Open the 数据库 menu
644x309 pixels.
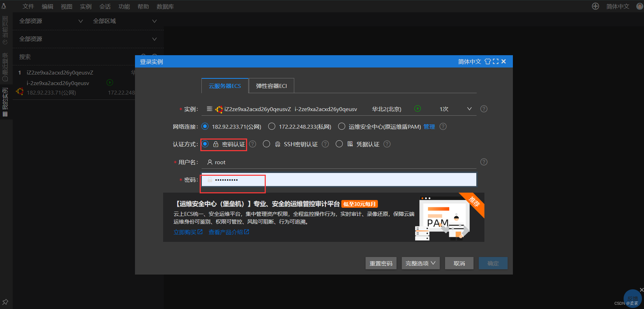pos(165,6)
